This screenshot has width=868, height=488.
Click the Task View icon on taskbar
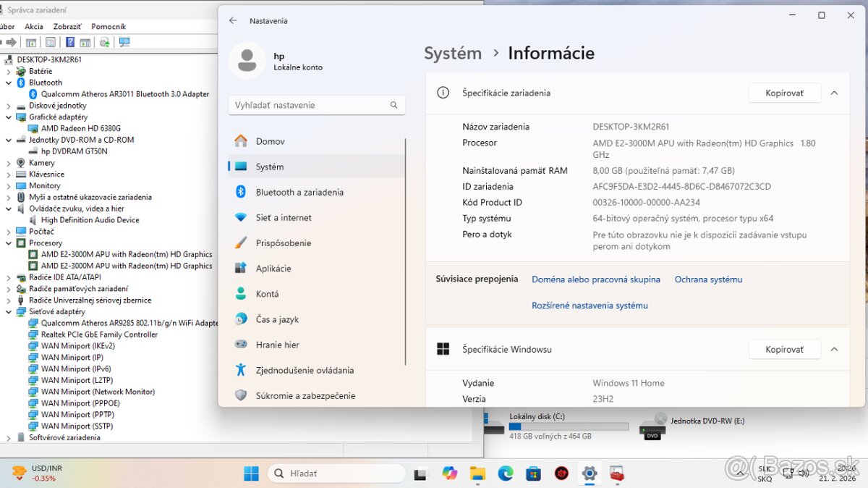[x=420, y=474]
